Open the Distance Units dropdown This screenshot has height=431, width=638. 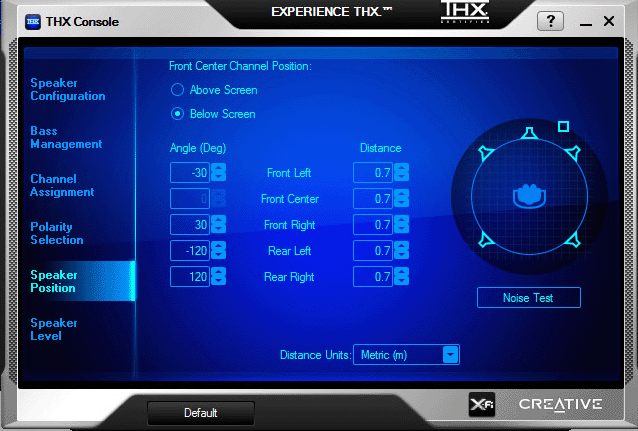pyautogui.click(x=450, y=354)
